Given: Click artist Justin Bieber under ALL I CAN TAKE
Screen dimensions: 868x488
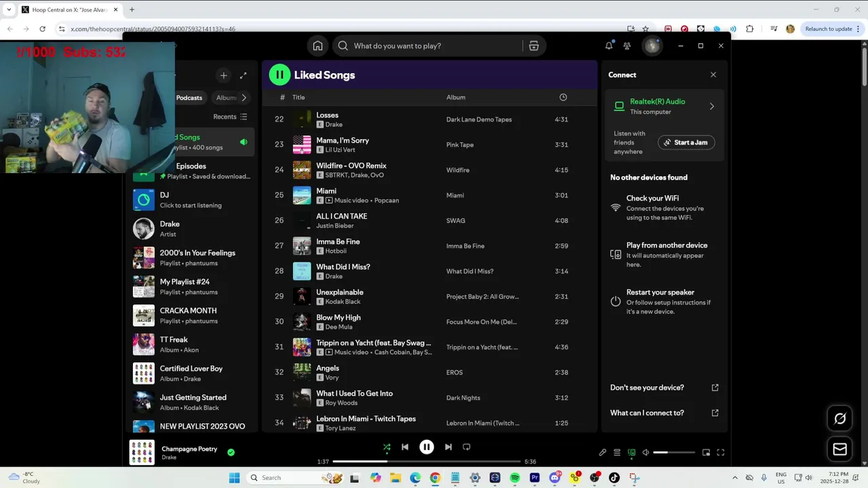Looking at the screenshot, I should point(335,226).
